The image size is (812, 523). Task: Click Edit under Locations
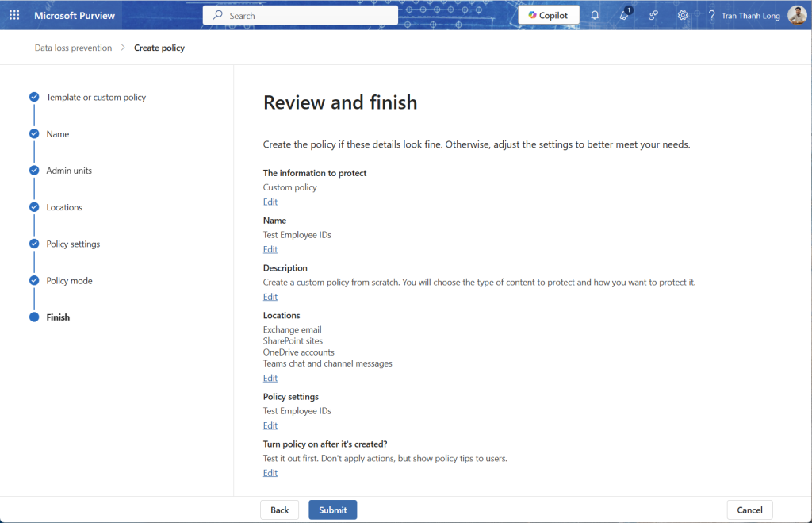(x=270, y=379)
